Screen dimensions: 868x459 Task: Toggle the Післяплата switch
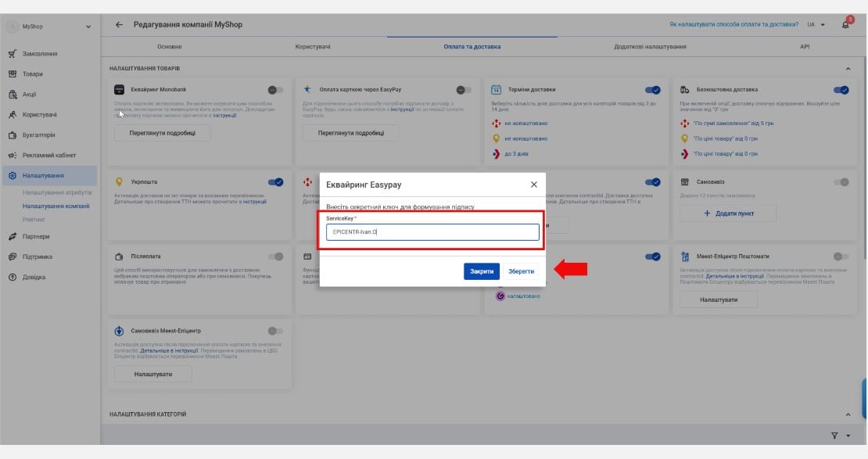coord(275,256)
